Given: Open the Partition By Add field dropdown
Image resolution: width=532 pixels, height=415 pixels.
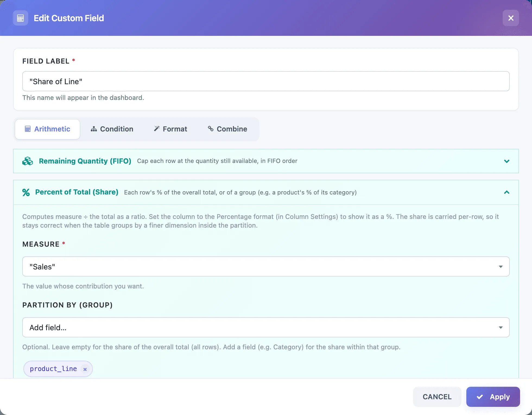Looking at the screenshot, I should click(x=266, y=328).
